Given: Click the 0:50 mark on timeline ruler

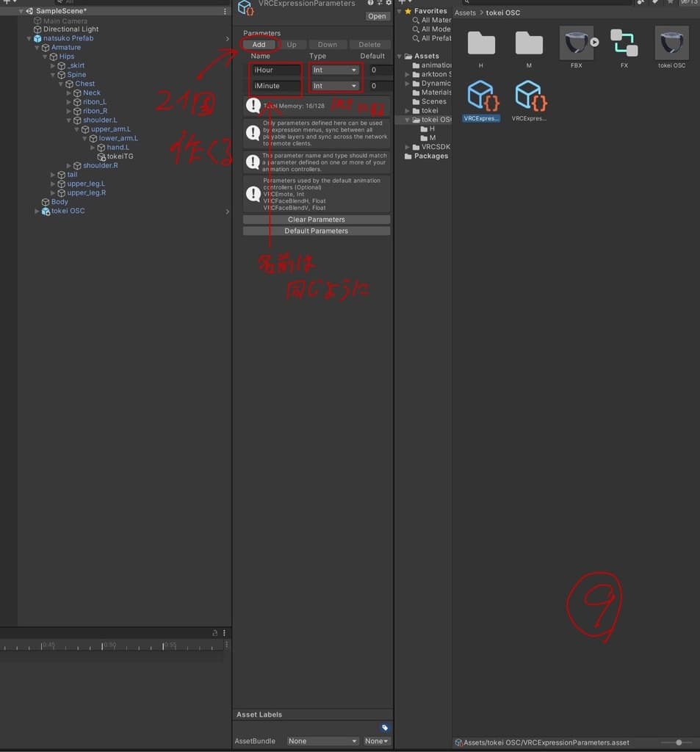Looking at the screenshot, I should pos(103,646).
